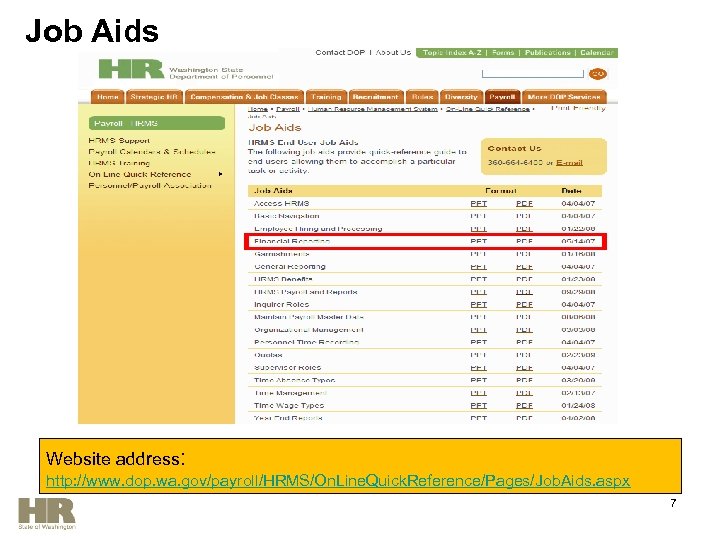The height and width of the screenshot is (540, 720).
Task: Click the Payroll HRMS sidebar header
Action: pos(157,123)
